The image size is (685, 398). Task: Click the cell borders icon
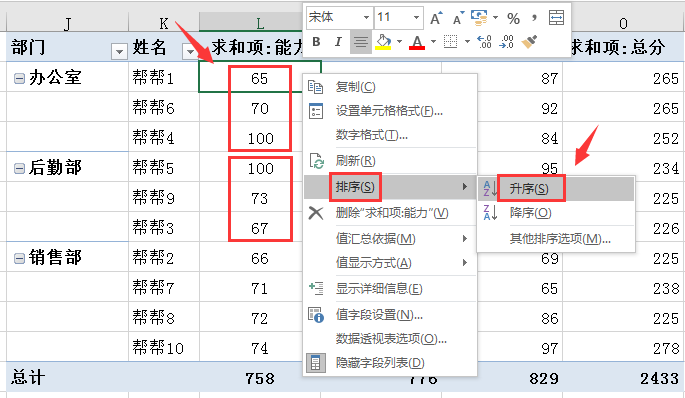450,42
